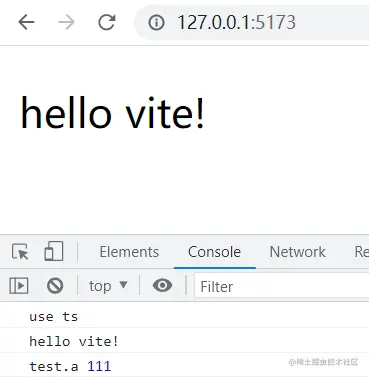Select the Console tab

click(x=214, y=252)
